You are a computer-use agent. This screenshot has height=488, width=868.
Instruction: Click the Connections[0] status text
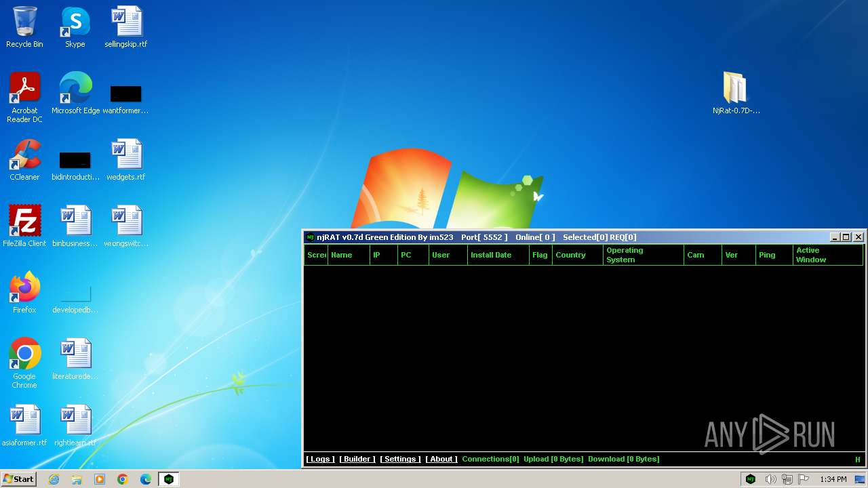pos(490,459)
